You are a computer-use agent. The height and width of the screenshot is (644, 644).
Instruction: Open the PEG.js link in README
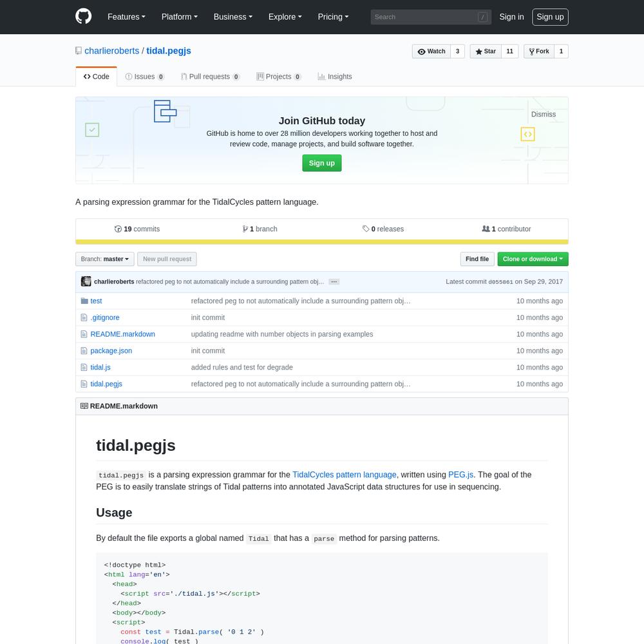click(x=461, y=475)
